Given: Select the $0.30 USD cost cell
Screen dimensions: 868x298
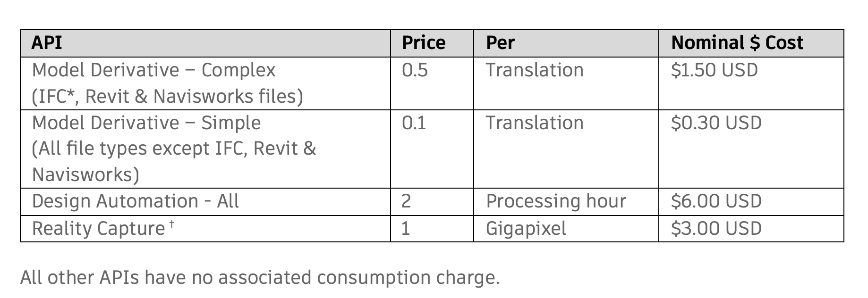Looking at the screenshot, I should (x=716, y=123).
